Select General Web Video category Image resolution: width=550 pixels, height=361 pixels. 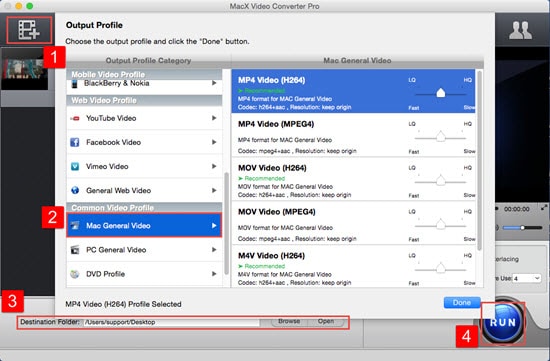[144, 190]
